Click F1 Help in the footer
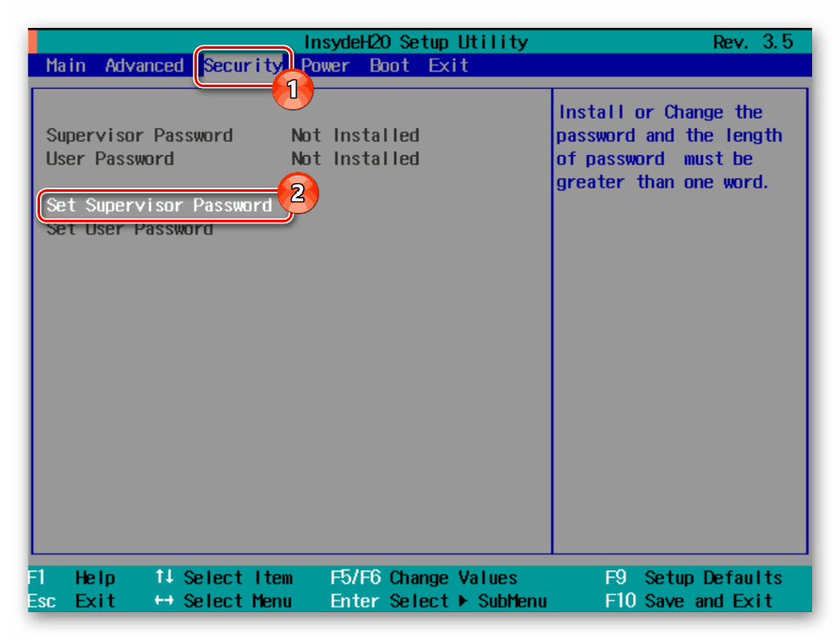The width and height of the screenshot is (840, 640). tap(73, 578)
